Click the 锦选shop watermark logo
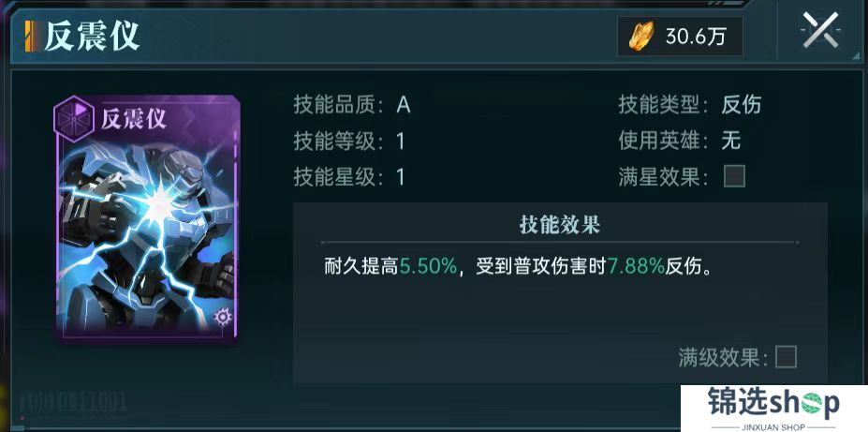This screenshot has width=868, height=432. tap(773, 409)
